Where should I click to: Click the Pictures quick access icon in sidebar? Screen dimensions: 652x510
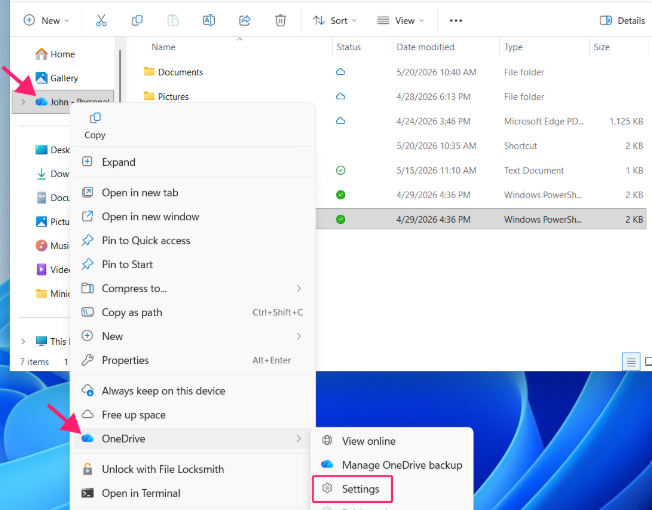42,222
